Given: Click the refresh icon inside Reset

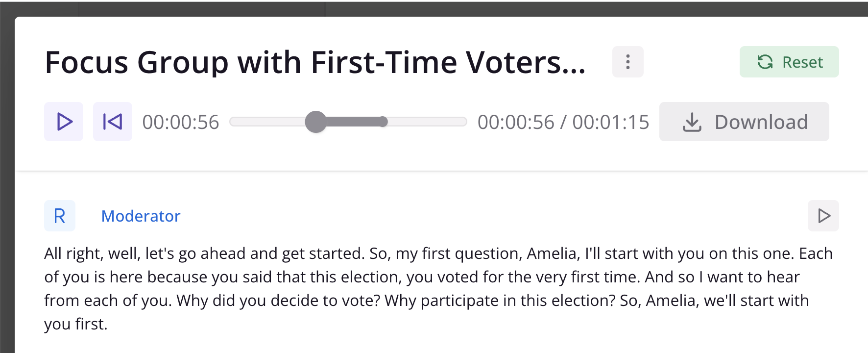Looking at the screenshot, I should click(765, 62).
